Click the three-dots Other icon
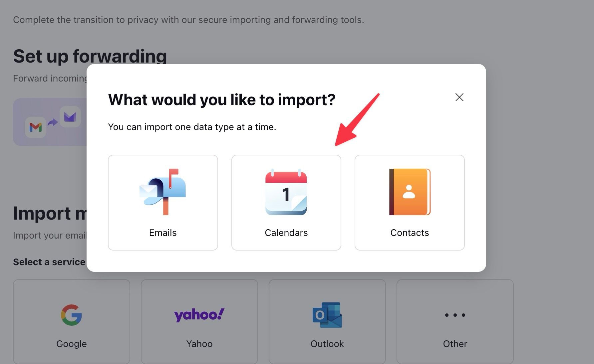The height and width of the screenshot is (364, 594). pyautogui.click(x=455, y=315)
